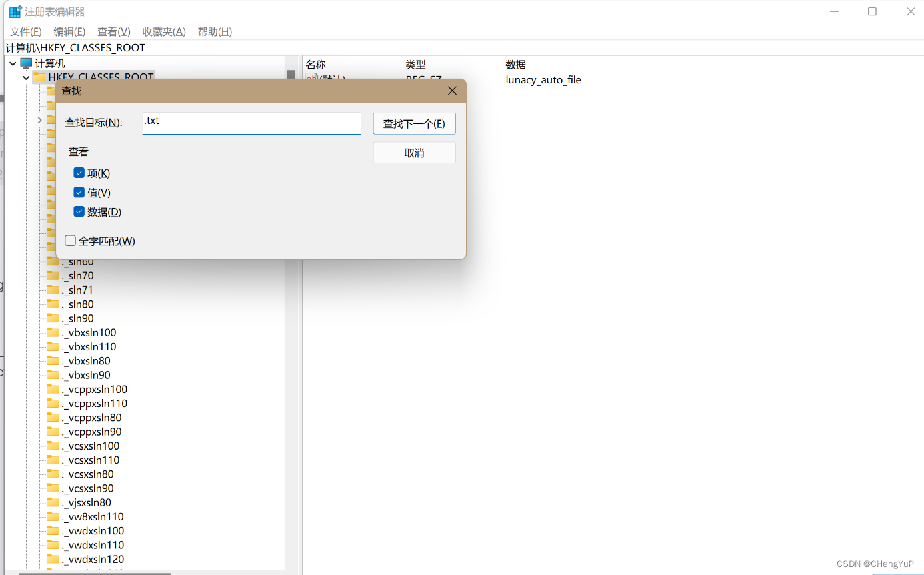This screenshot has height=575, width=924.
Task: Click the tree panel horizontal scrollbar
Action: [x=95, y=573]
